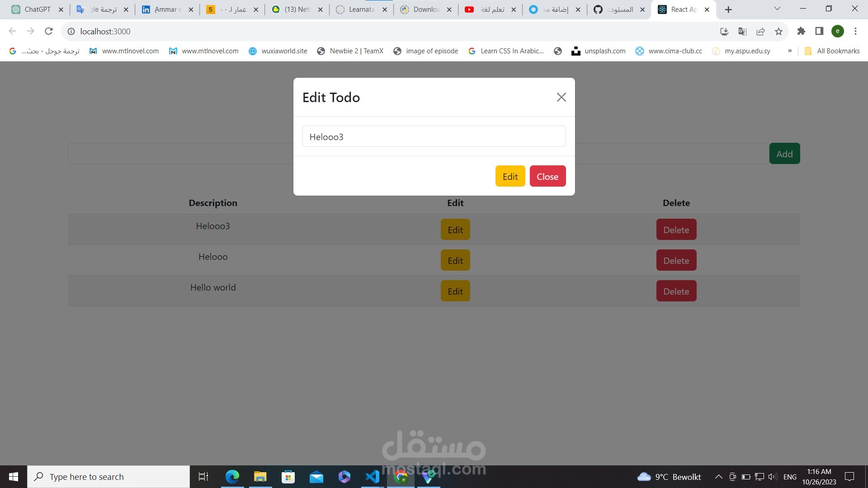Show hidden bookmarks with the double chevron
This screenshot has height=488, width=868.
point(790,51)
